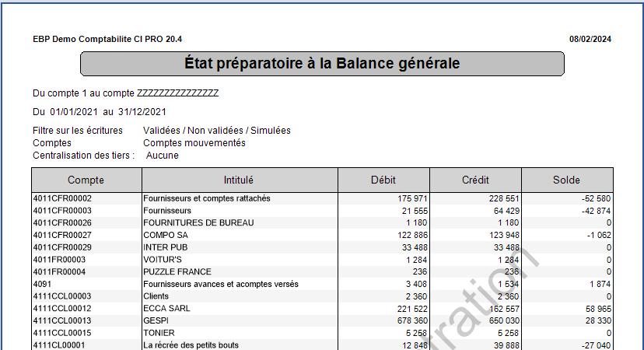Click the Comptes mouvementés value
The image size is (644, 350).
(x=194, y=143)
